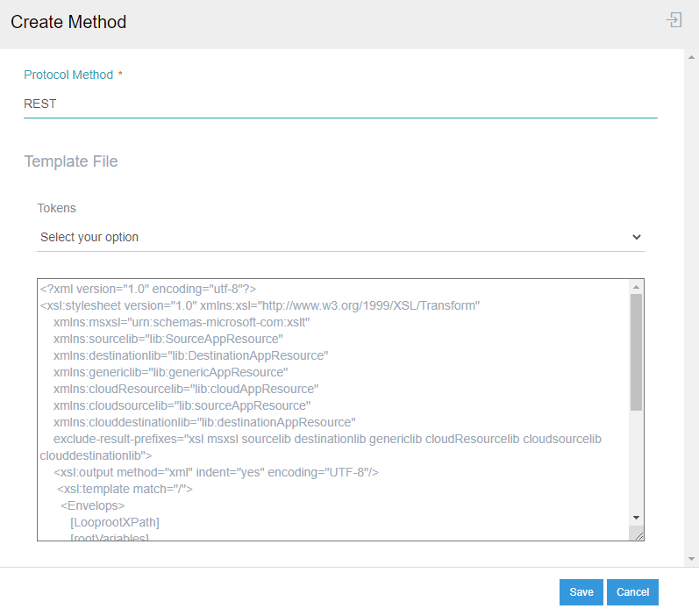Click the exclude-result-prefixes line in the template
The height and width of the screenshot is (616, 699).
click(x=327, y=439)
